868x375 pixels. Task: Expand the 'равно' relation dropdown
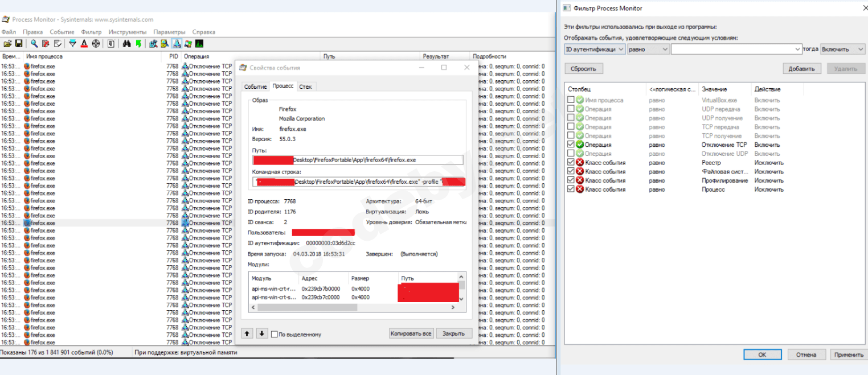pos(648,50)
